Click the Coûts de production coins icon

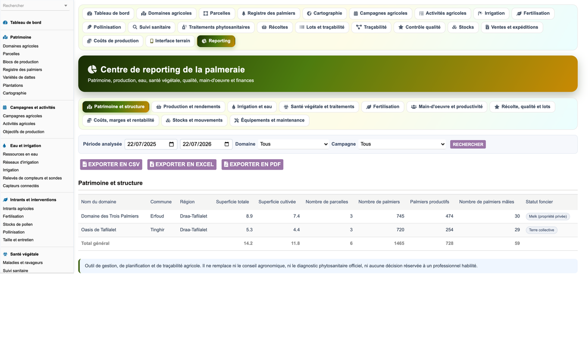tap(90, 41)
